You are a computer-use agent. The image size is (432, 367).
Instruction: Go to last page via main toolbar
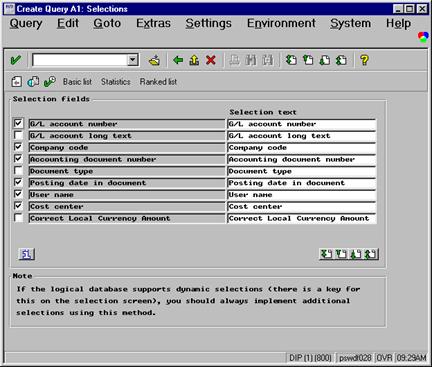(341, 60)
